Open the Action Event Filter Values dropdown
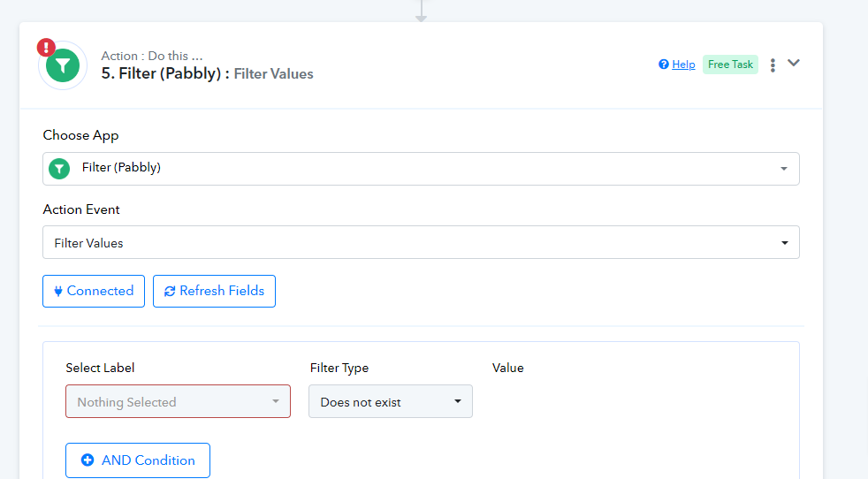The width and height of the screenshot is (868, 479). click(421, 242)
